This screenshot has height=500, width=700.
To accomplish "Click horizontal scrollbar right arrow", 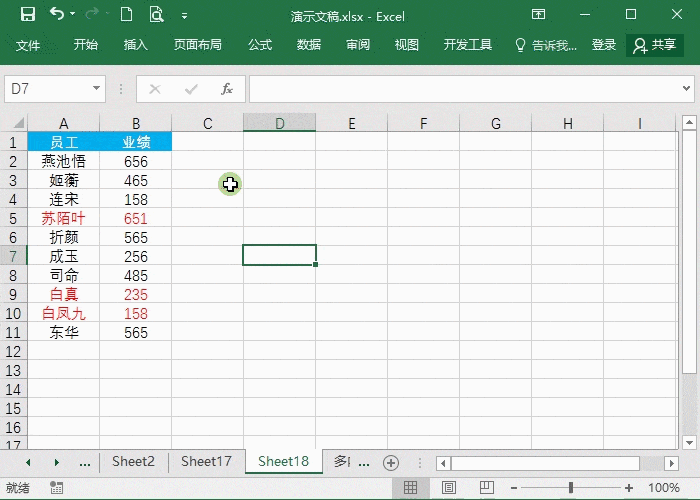I will [x=671, y=463].
